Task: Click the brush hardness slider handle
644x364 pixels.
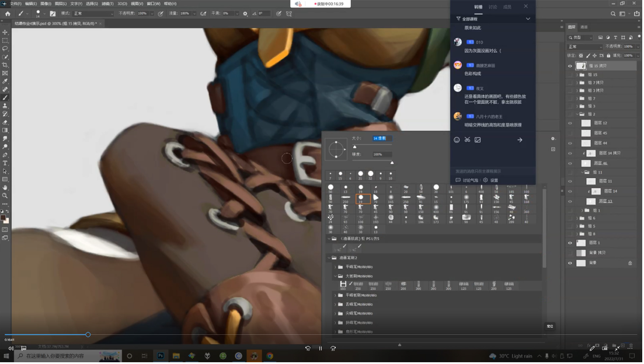Action: point(392,163)
